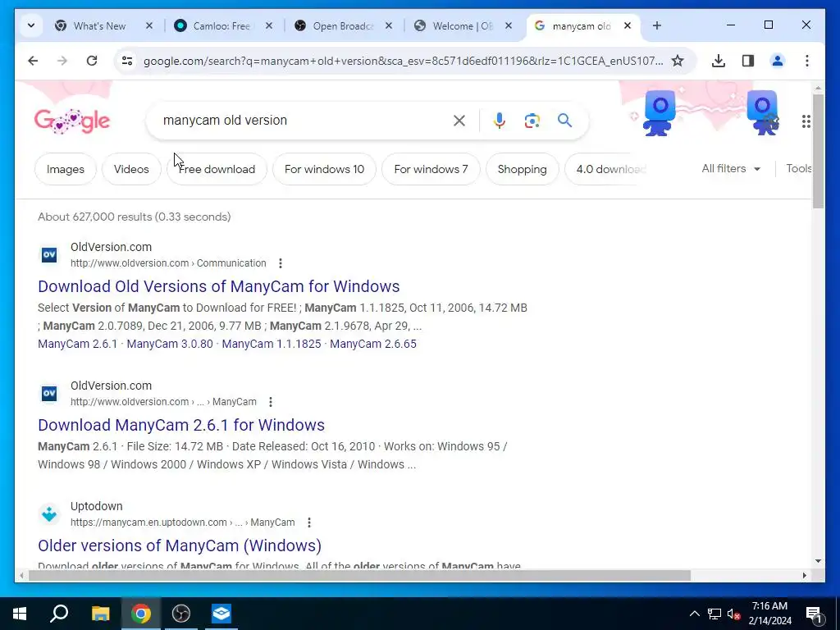Open the ManyCam 2.6.1 sitelink
Screen dimensions: 840x630
[x=78, y=344]
